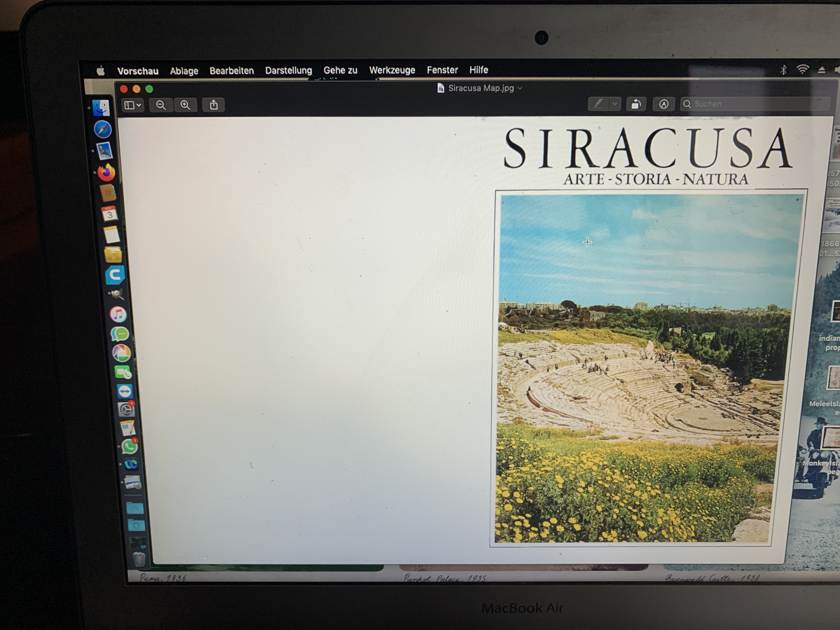Select the highlight pen tool in toolbar
The width and height of the screenshot is (840, 630).
pyautogui.click(x=598, y=104)
